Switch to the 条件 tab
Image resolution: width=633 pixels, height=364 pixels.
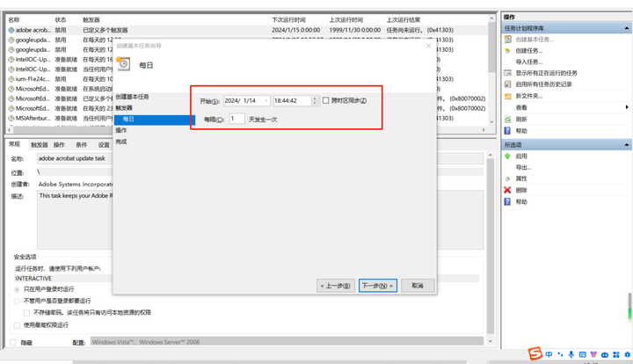point(81,145)
